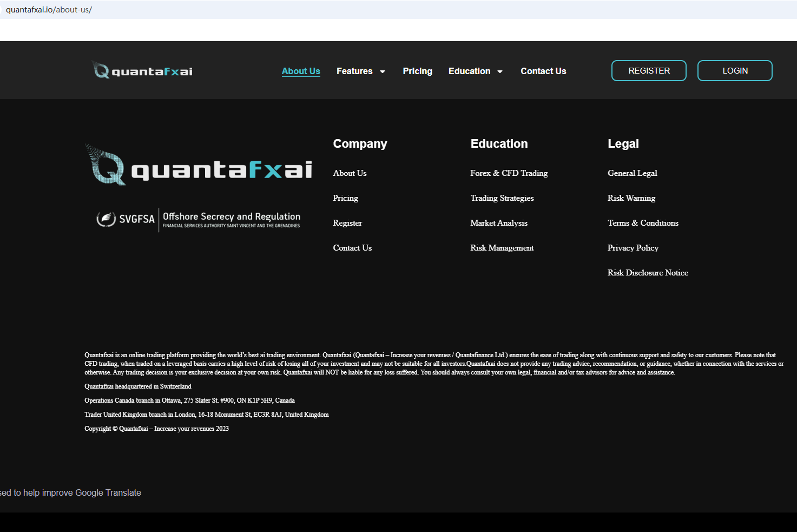Click the REGISTER button

(x=649, y=71)
